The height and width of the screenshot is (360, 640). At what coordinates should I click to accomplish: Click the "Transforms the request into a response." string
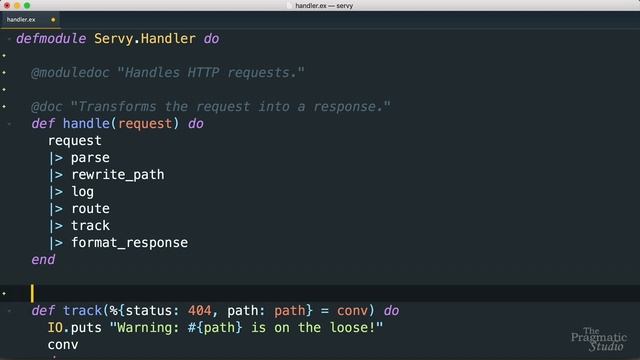pyautogui.click(x=230, y=107)
